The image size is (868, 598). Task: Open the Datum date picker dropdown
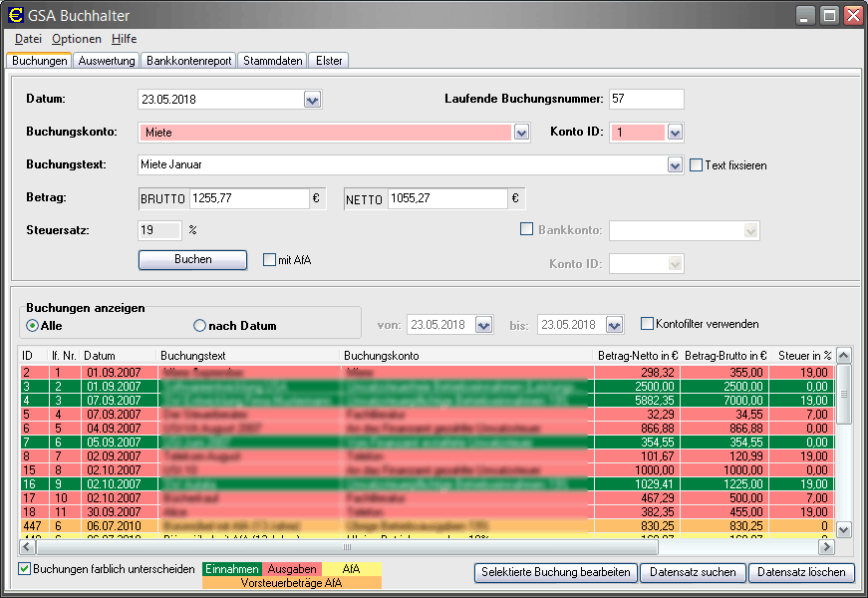point(312,100)
